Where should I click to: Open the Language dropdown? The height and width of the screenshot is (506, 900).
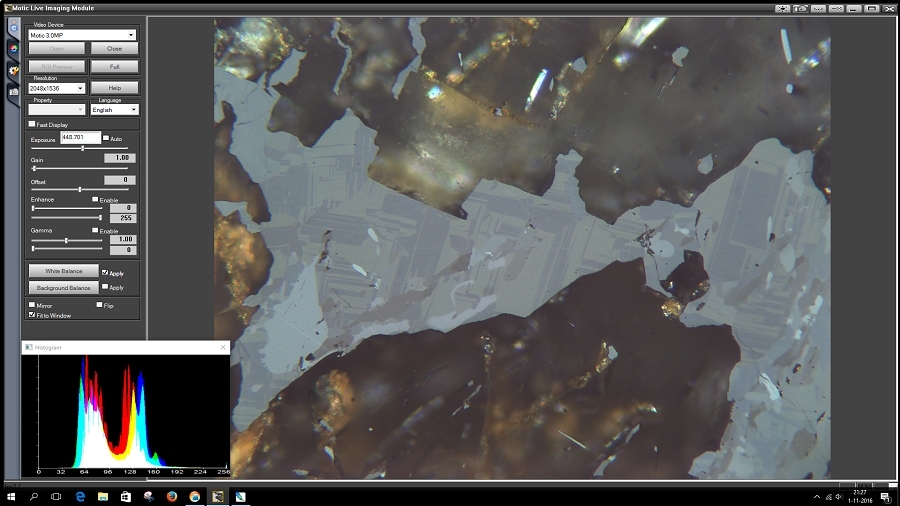[114, 110]
